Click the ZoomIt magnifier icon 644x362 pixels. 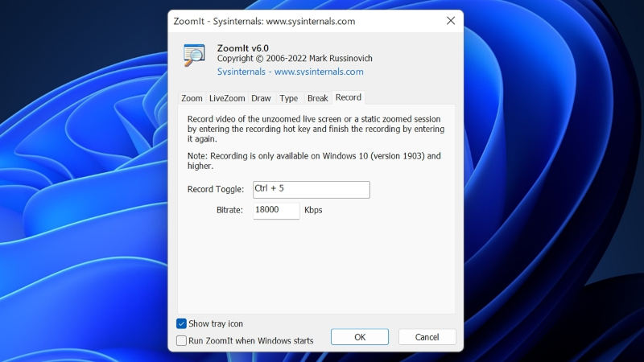point(194,55)
